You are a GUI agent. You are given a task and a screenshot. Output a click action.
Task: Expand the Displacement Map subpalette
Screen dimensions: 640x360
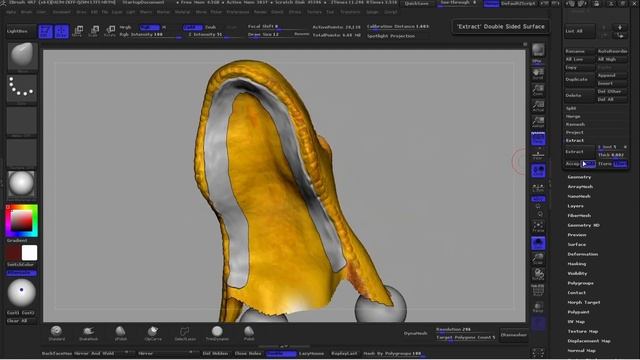coord(589,341)
